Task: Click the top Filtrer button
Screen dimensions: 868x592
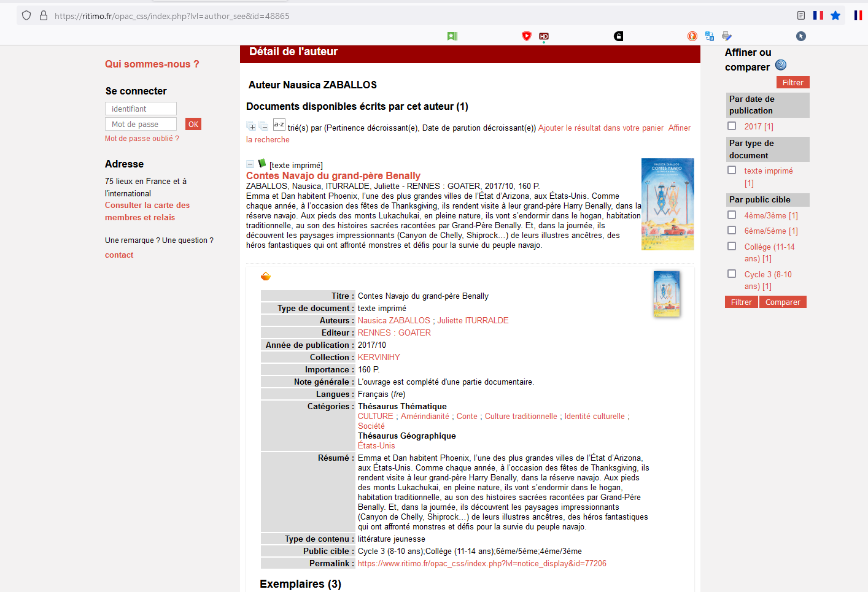Action: point(793,82)
